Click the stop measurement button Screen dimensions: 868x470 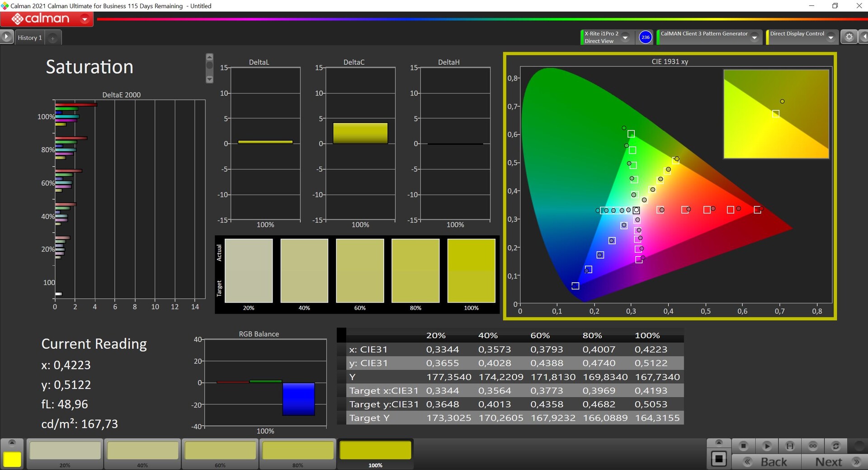point(743,446)
